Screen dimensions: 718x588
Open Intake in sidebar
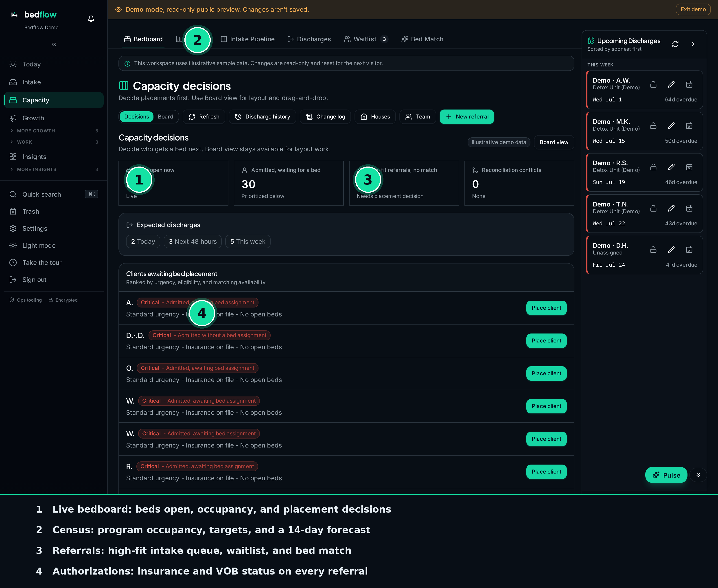(53, 82)
